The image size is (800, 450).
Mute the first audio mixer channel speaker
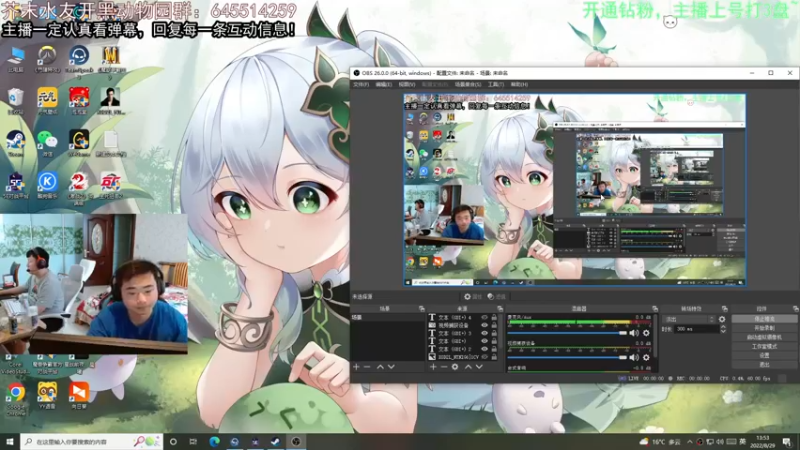(x=634, y=333)
